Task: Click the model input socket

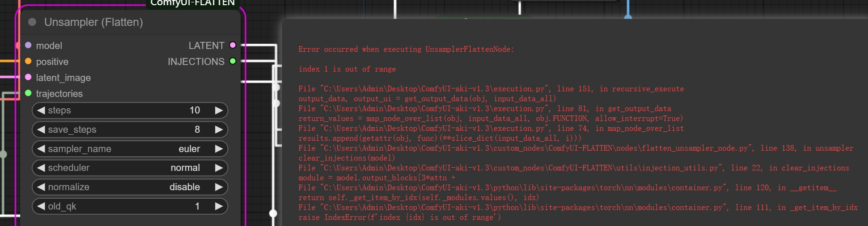Action: point(28,45)
